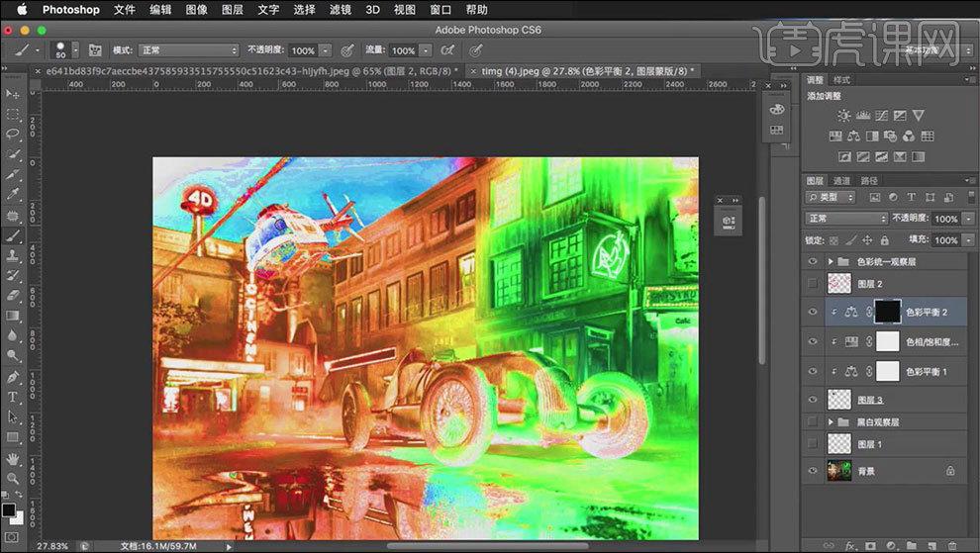Screen dimensions: 980x553
Task: Hide the 背景 layer
Action: pyautogui.click(x=813, y=471)
